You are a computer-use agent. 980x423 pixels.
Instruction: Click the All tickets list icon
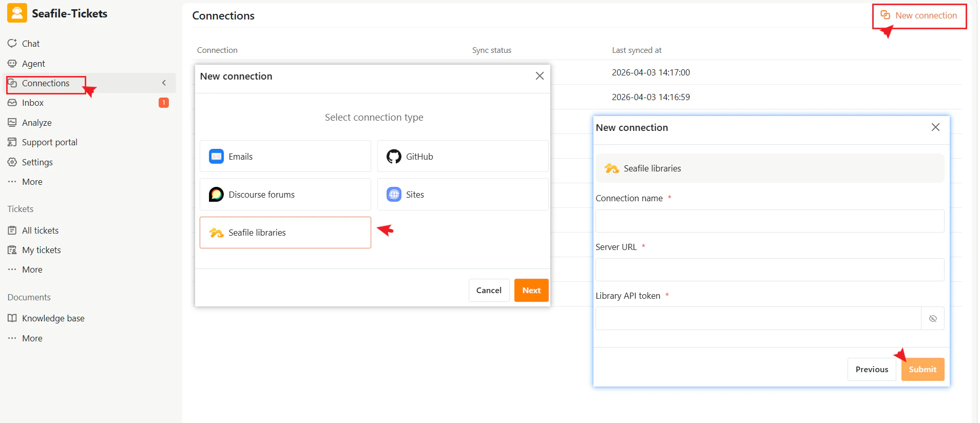[x=12, y=230]
